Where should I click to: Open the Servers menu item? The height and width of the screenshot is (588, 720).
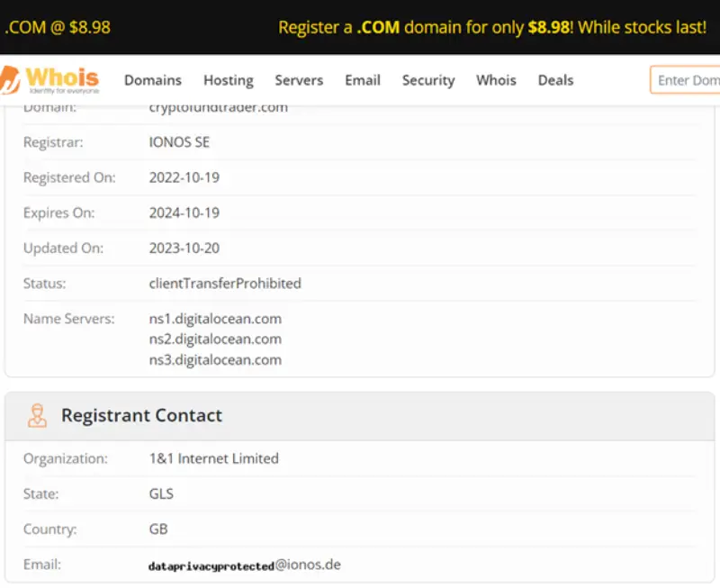pos(299,80)
